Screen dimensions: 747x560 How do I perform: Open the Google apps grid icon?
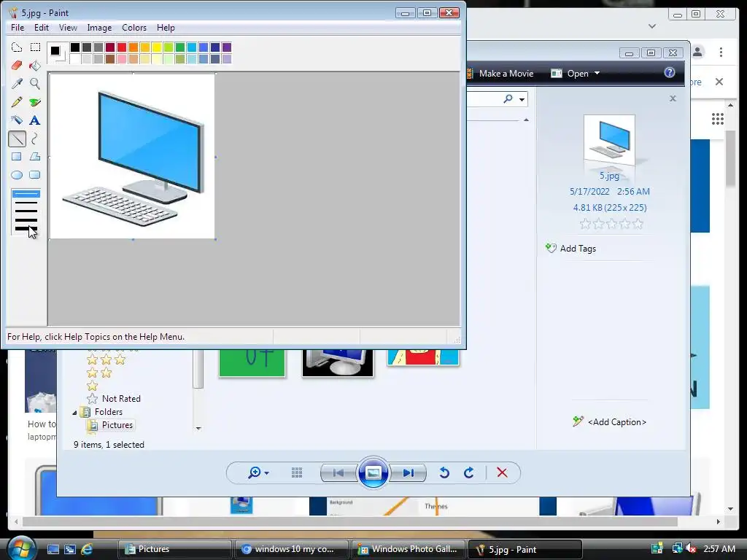pos(718,119)
